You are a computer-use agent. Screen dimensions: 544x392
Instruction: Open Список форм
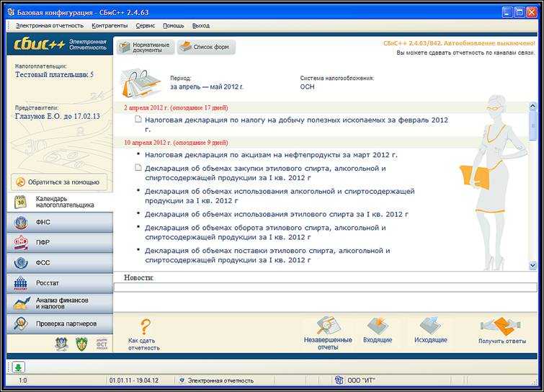coord(206,47)
